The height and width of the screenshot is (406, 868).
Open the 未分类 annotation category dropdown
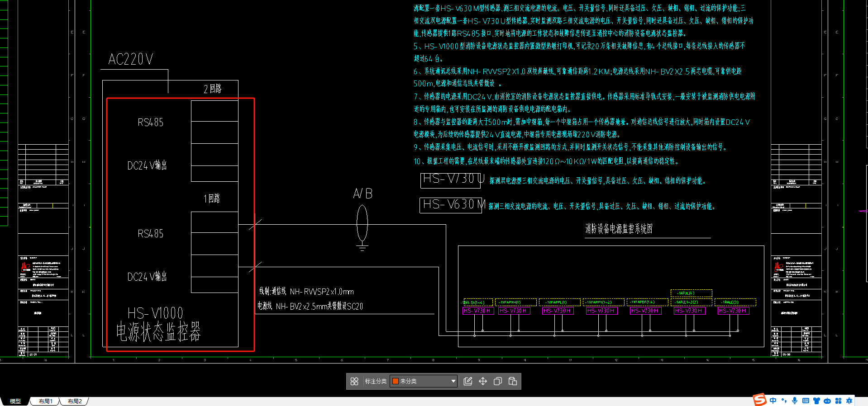click(424, 381)
